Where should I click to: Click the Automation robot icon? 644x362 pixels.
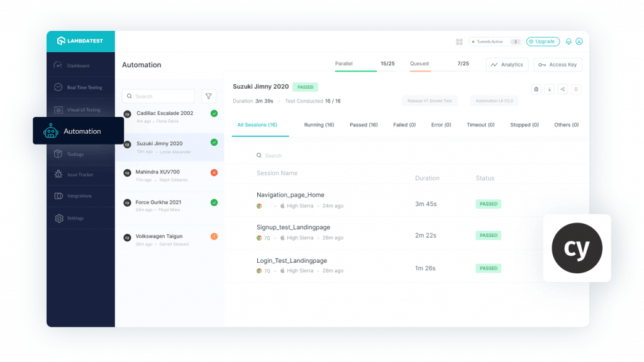tap(50, 131)
